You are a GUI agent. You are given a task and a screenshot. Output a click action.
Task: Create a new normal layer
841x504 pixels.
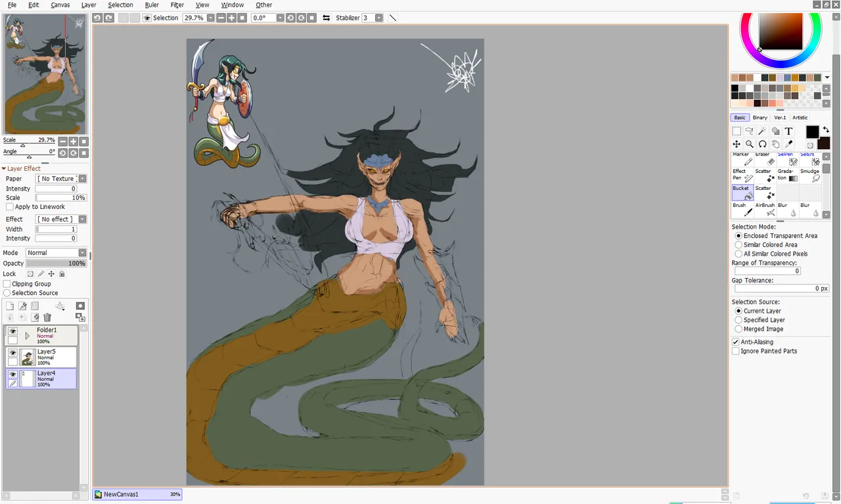pos(10,306)
